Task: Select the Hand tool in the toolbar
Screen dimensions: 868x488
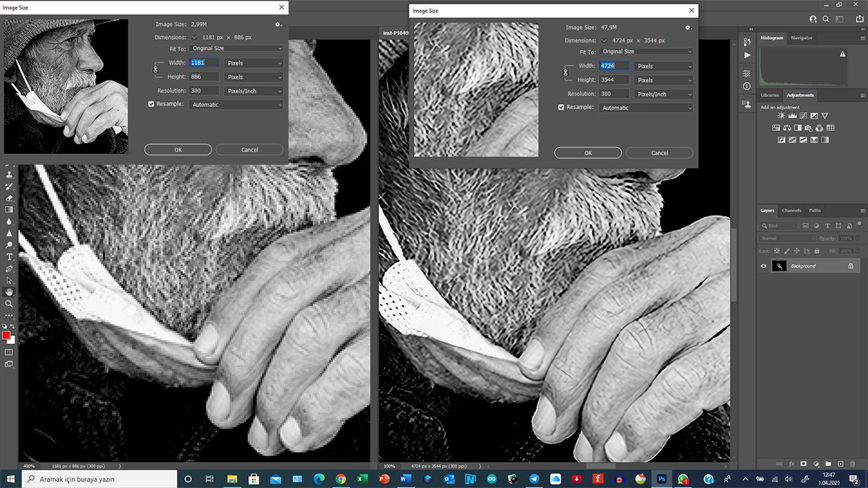Action: click(x=9, y=291)
